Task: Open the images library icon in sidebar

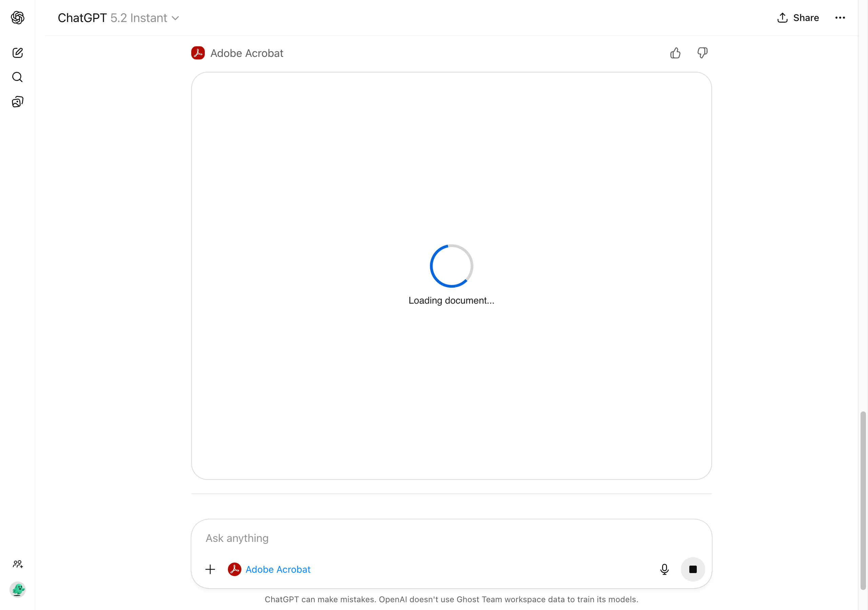Action: click(x=17, y=102)
